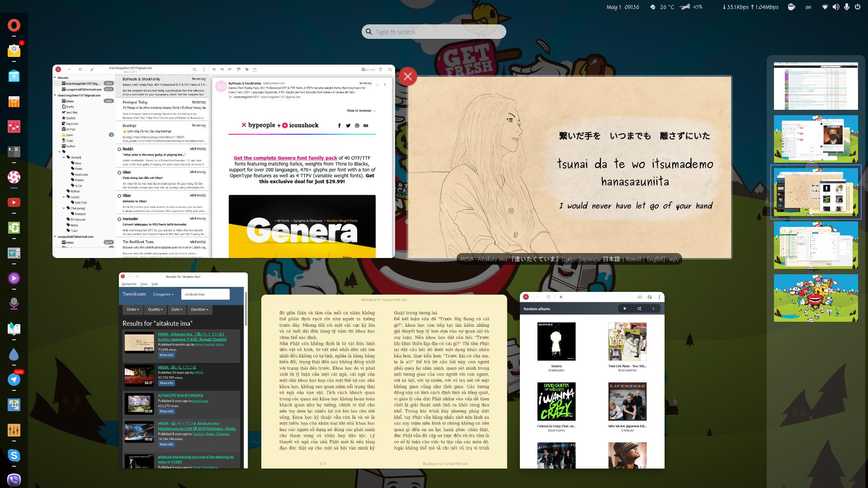
Task: Open the View menu in Tonvid window
Action: click(x=144, y=284)
